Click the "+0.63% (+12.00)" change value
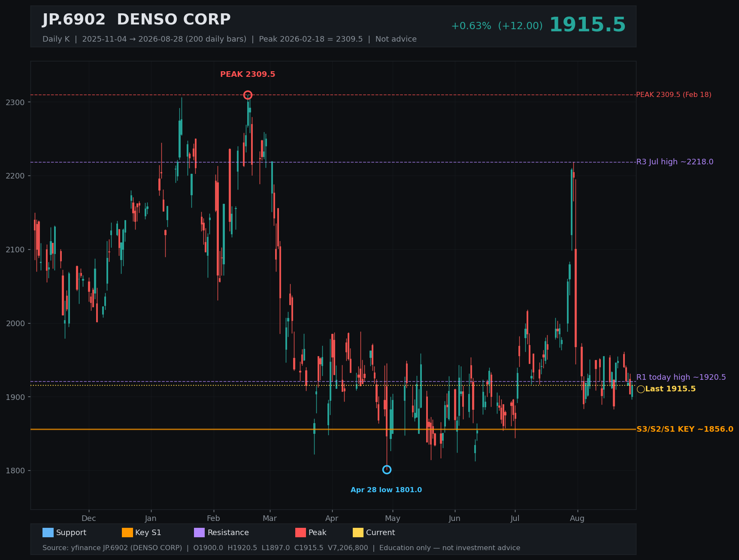 [x=497, y=26]
